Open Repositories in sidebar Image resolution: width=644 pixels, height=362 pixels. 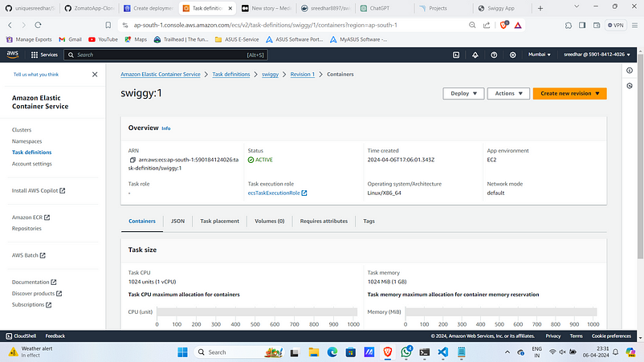click(x=26, y=229)
